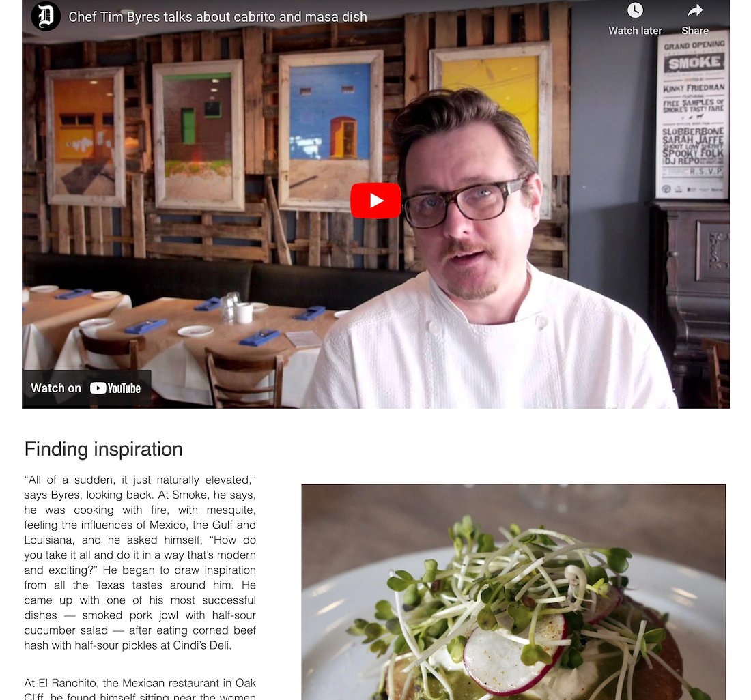Click the paragraph beginning 'All of a sudden'

pyautogui.click(x=140, y=563)
